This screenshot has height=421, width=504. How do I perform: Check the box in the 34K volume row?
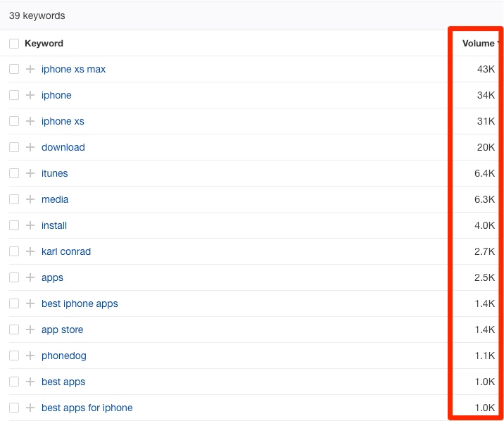[x=14, y=95]
